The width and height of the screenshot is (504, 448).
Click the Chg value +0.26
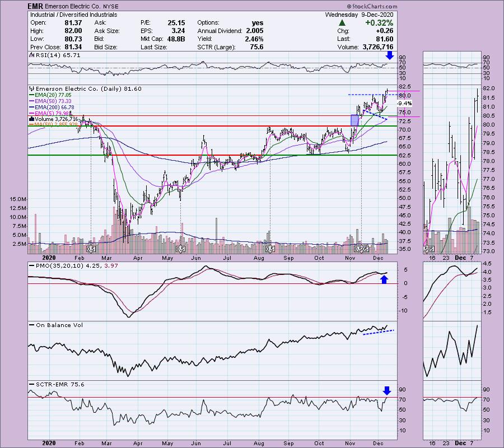coord(385,31)
